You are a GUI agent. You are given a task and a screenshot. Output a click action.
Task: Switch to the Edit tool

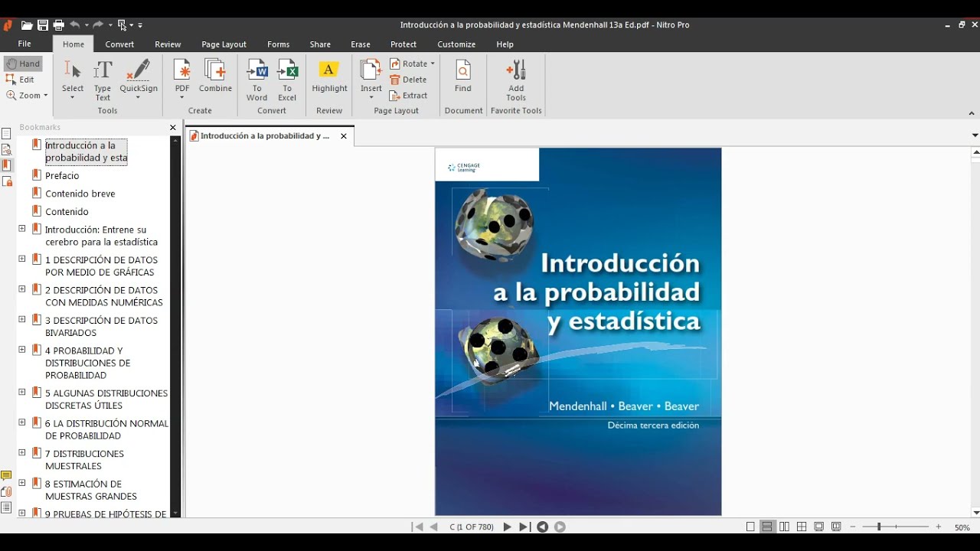point(21,80)
